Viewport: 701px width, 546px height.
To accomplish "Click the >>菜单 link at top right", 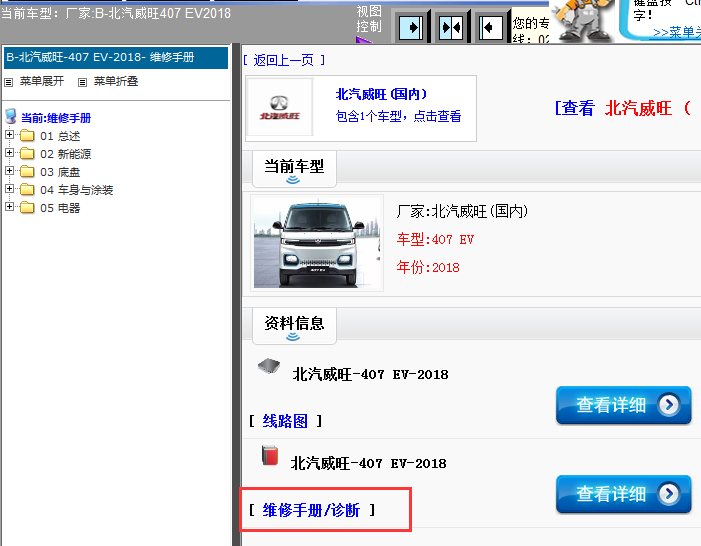I will pyautogui.click(x=677, y=32).
